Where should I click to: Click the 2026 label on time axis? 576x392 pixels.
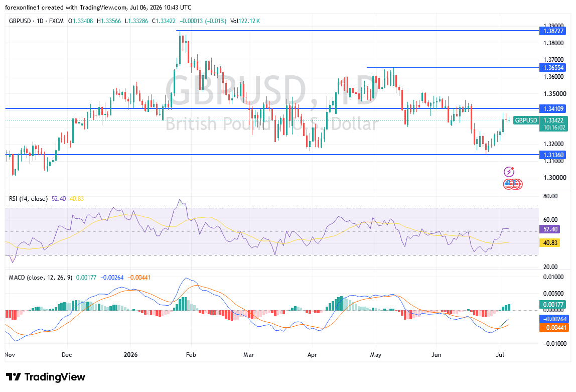pyautogui.click(x=130, y=354)
